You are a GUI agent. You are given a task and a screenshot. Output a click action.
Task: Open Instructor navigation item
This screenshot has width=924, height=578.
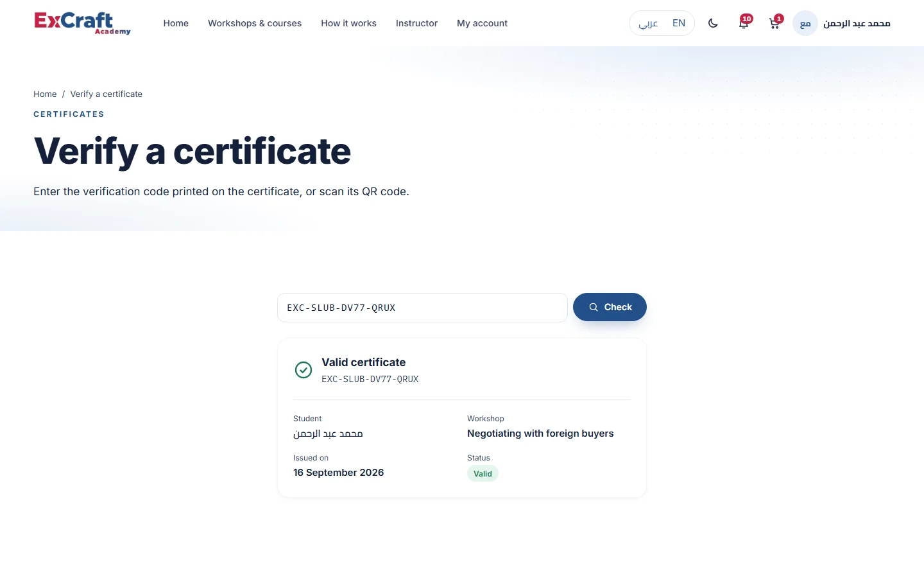(416, 23)
